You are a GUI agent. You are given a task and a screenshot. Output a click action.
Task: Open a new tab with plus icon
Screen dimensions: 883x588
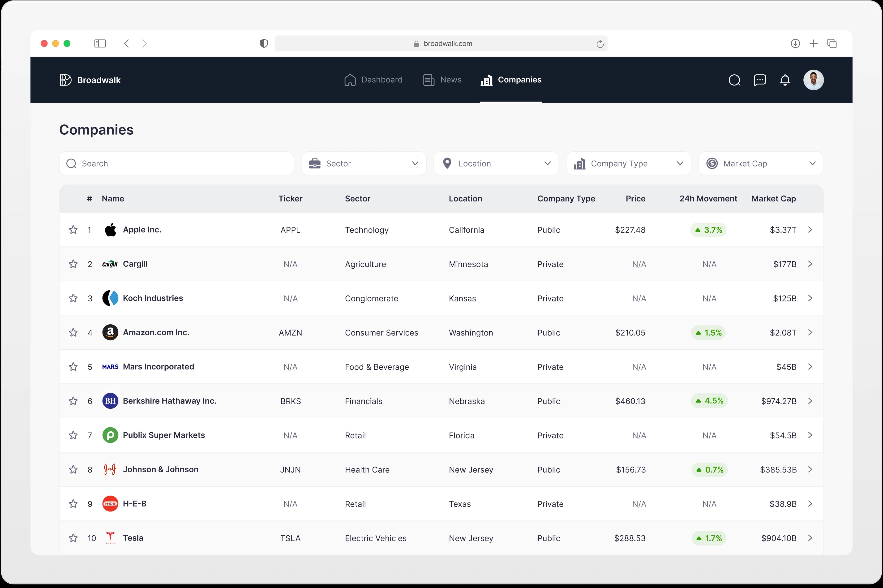(814, 43)
